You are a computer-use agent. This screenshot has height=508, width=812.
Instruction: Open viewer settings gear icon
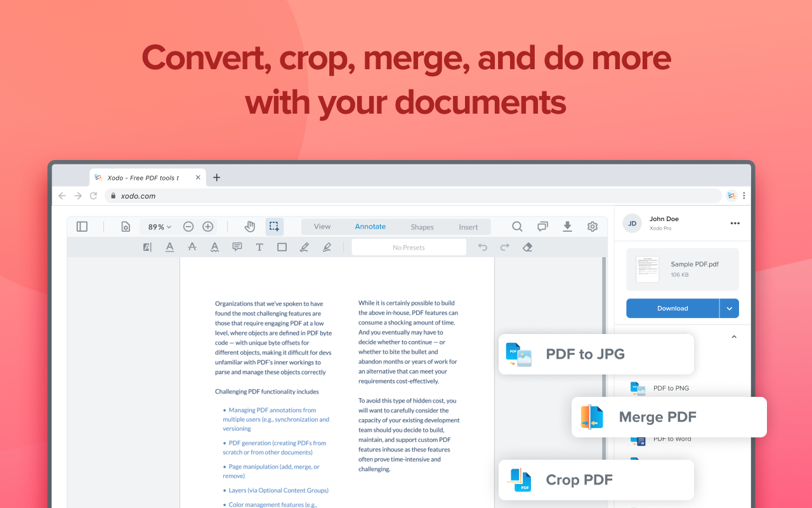(593, 227)
